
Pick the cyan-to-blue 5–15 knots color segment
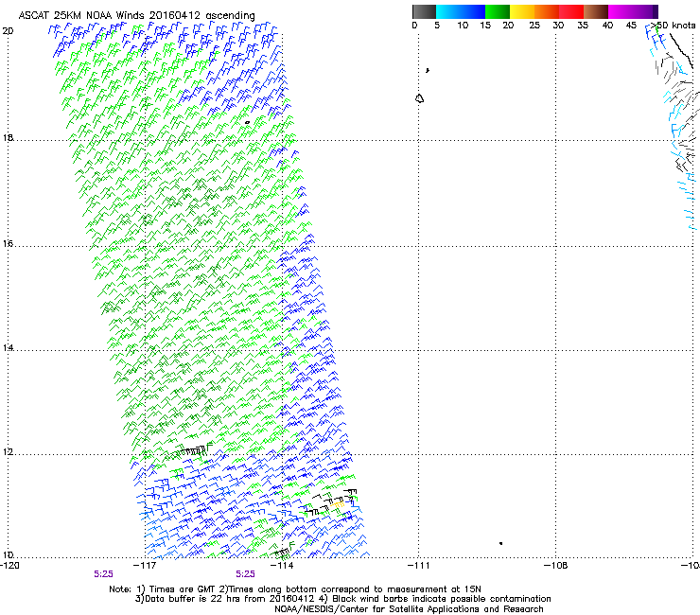[461, 11]
